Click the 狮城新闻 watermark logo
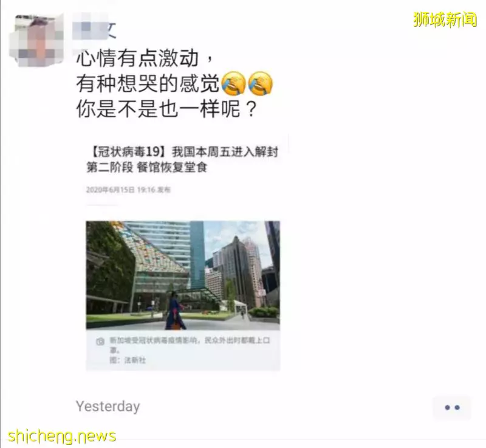This screenshot has height=448, width=486. click(445, 20)
